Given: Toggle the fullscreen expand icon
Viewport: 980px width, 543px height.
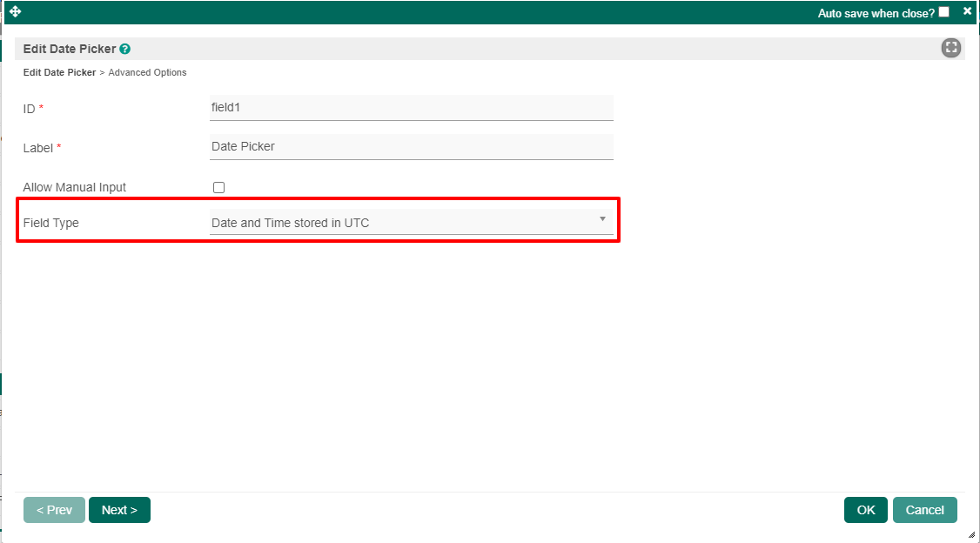Looking at the screenshot, I should tap(950, 48).
